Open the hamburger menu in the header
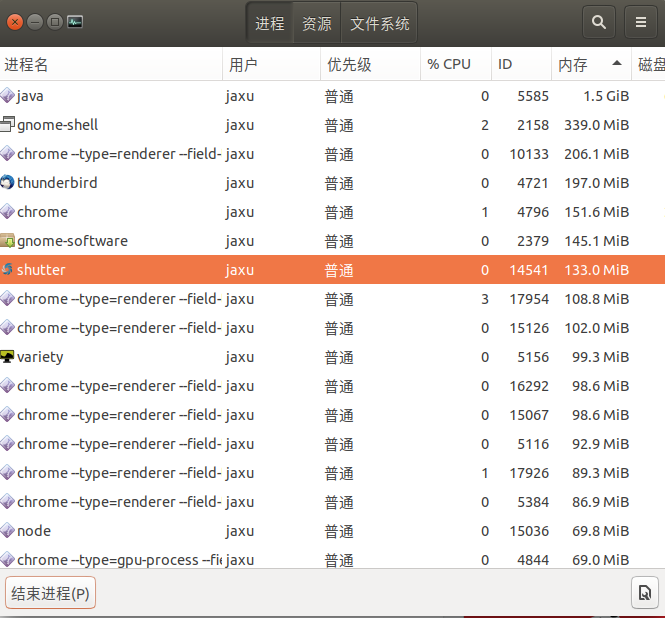This screenshot has height=618, width=665. click(x=641, y=22)
